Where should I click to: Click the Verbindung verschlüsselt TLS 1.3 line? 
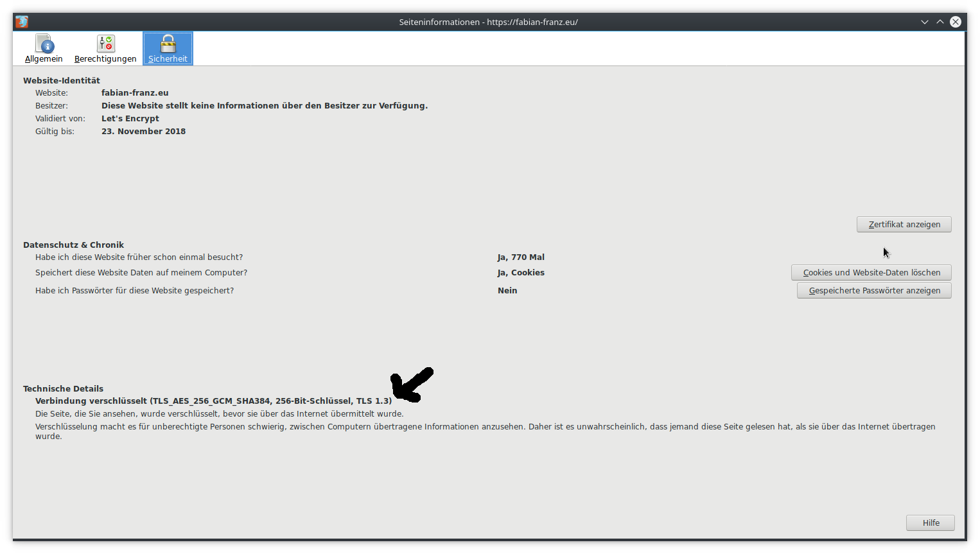(x=213, y=401)
